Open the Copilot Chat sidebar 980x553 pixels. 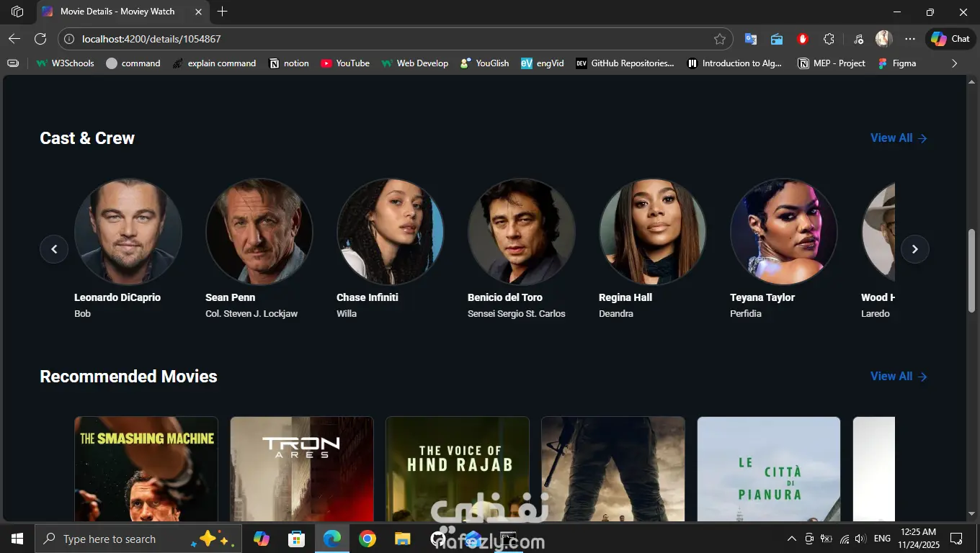point(950,39)
